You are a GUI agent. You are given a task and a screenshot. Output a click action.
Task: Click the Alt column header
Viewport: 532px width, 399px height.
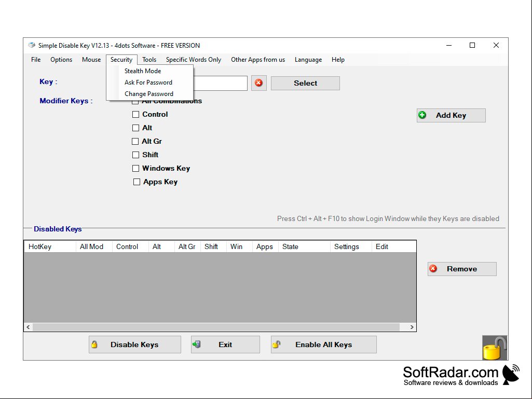tap(161, 246)
